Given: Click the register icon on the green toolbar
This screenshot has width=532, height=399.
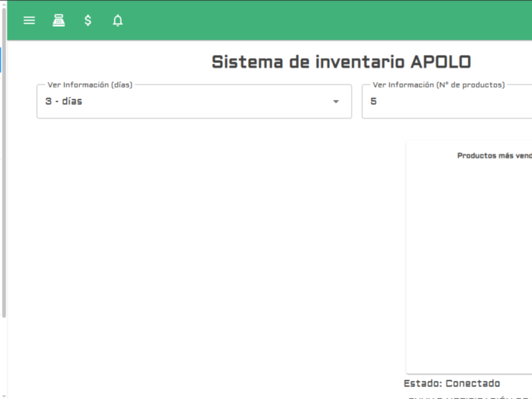Looking at the screenshot, I should pyautogui.click(x=59, y=20).
